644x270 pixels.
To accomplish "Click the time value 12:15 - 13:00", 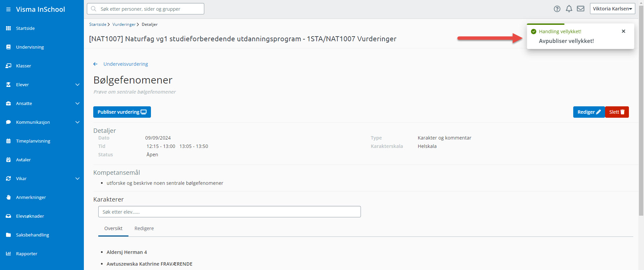I will point(161,146).
